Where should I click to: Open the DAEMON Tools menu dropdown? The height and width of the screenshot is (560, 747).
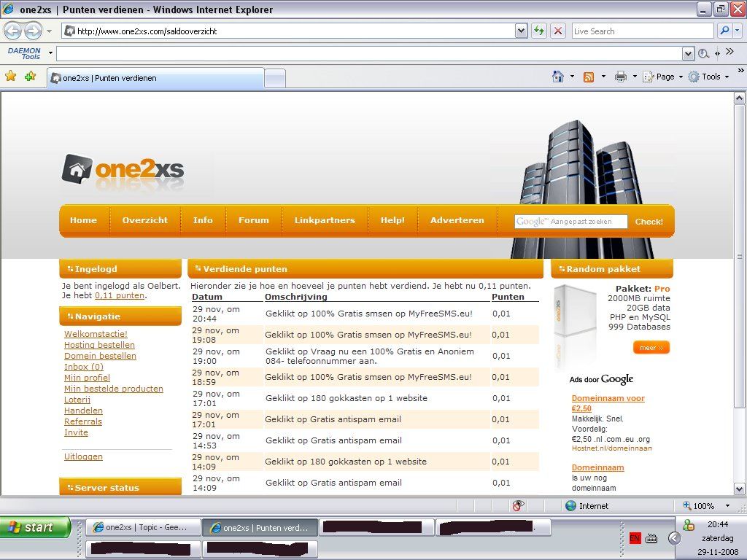click(x=50, y=52)
